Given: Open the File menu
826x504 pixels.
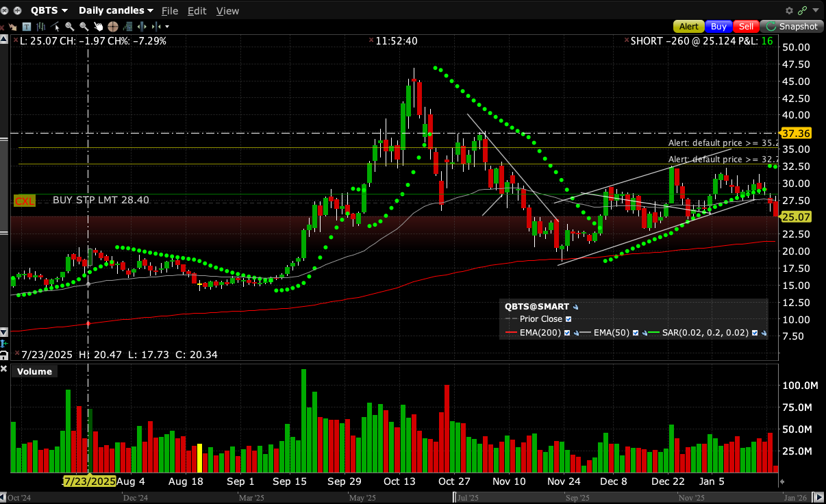Looking at the screenshot, I should tap(170, 10).
